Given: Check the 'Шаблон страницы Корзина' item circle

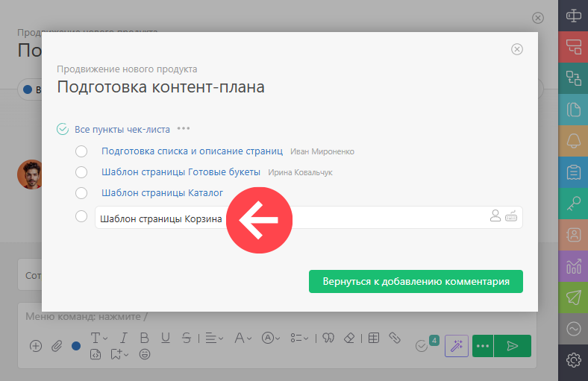Looking at the screenshot, I should pyautogui.click(x=81, y=216).
